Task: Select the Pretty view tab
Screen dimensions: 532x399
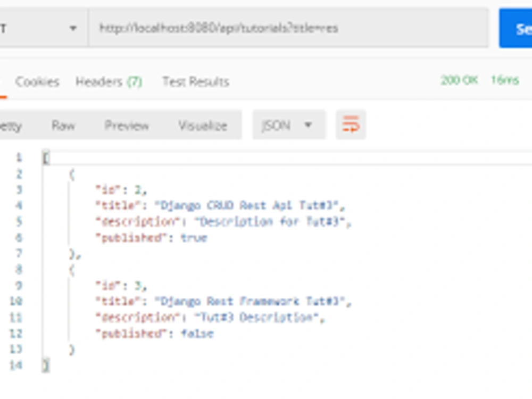Action: coord(11,126)
